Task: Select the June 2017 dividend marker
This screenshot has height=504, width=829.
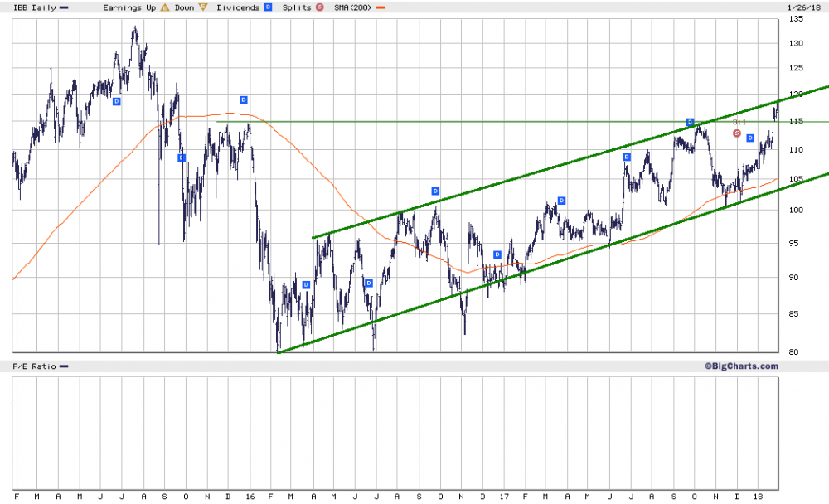Action: point(627,157)
